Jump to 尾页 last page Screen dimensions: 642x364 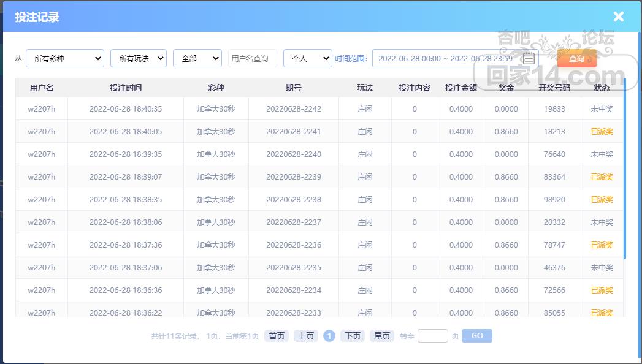[381, 336]
